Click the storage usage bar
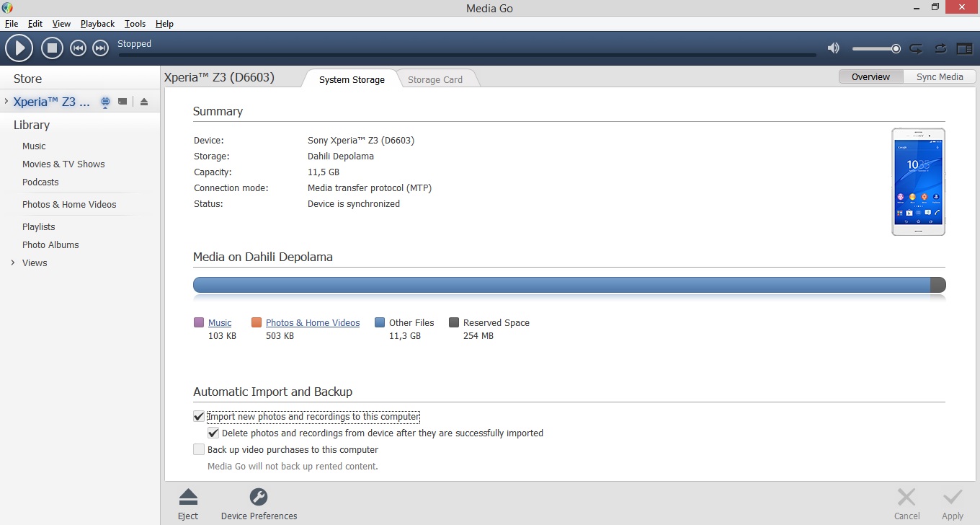The height and width of the screenshot is (525, 980). [x=569, y=285]
